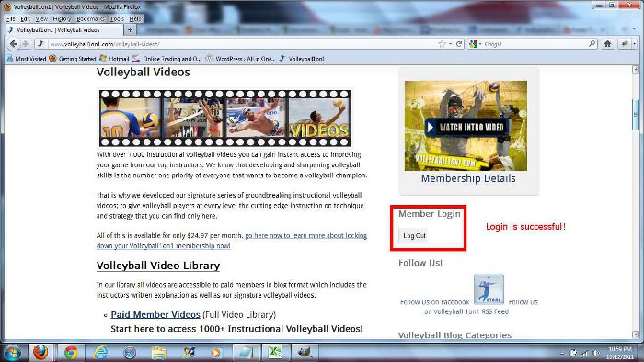Click the network signal tray icon
The image size is (644, 362).
tap(585, 353)
